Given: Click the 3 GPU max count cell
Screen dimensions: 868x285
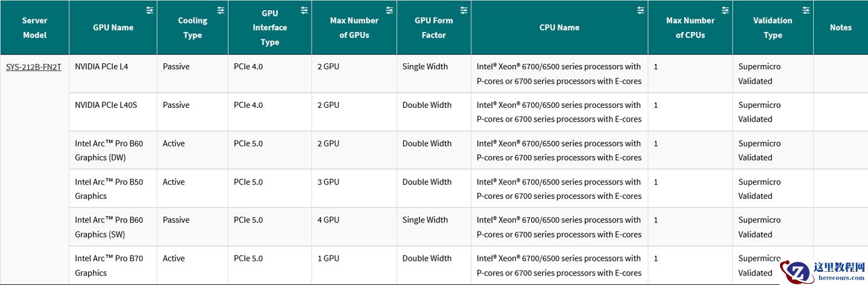Looking at the screenshot, I should click(x=329, y=182).
